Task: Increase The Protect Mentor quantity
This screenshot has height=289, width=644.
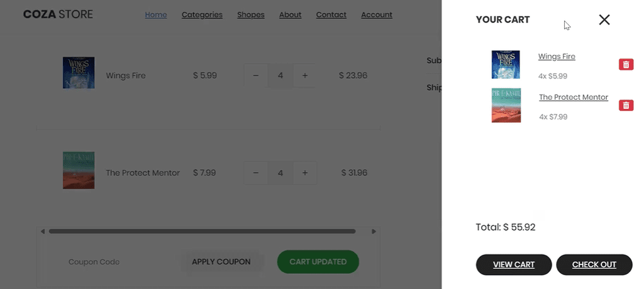Action: point(305,173)
